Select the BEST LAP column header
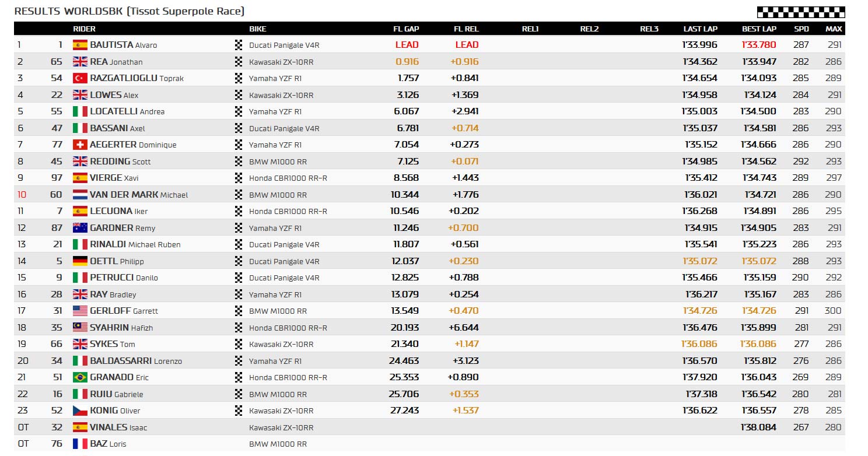 click(x=759, y=29)
